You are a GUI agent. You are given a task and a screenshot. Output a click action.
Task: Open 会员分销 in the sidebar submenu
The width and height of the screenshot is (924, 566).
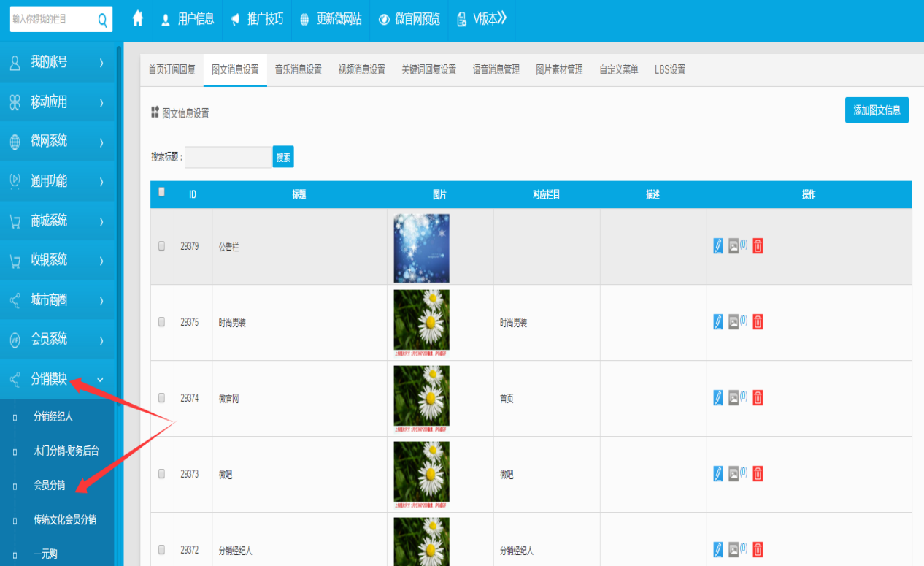point(50,485)
